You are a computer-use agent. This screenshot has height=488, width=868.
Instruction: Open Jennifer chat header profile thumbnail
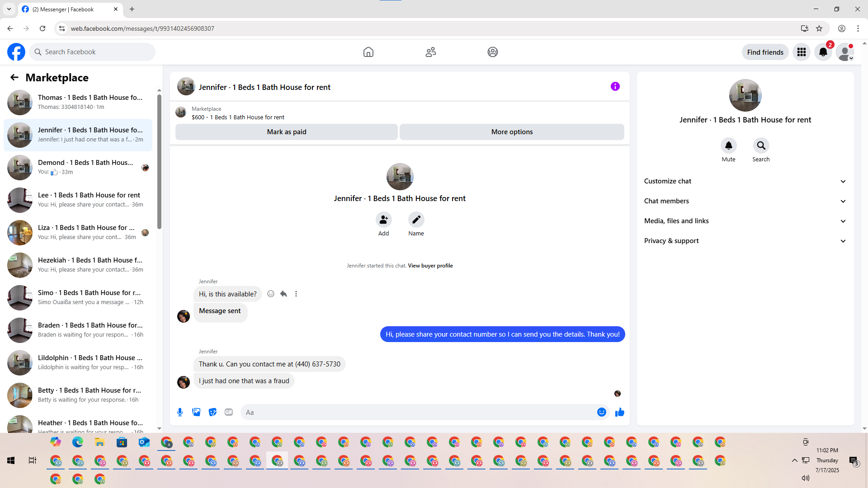click(x=186, y=86)
